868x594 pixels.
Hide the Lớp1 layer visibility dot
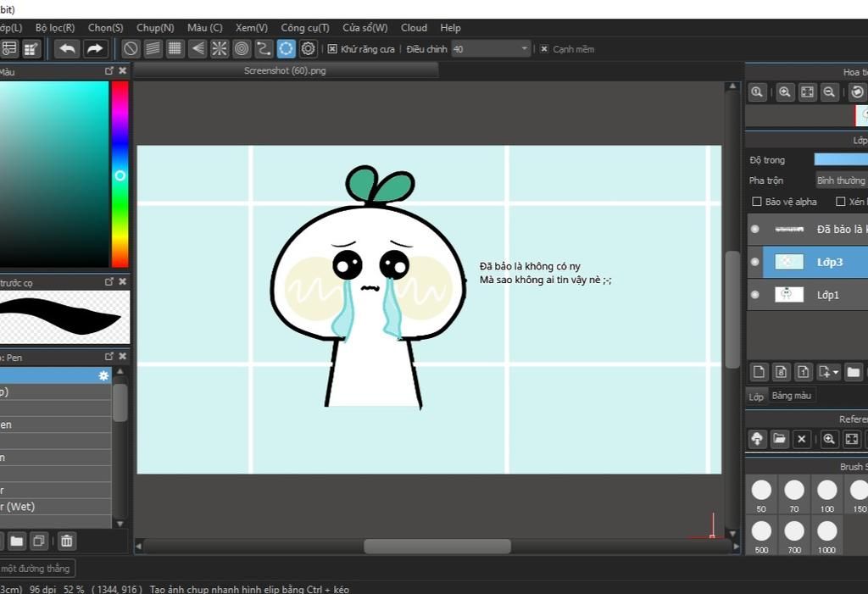point(754,295)
